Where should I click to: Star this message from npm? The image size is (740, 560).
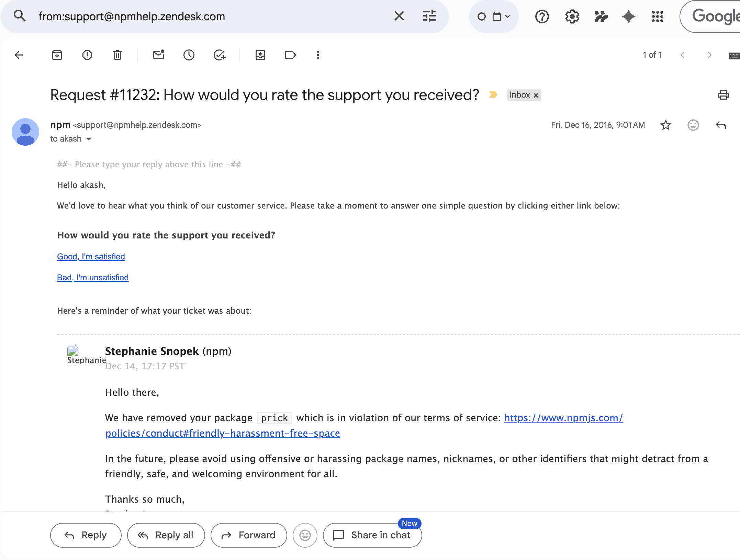[x=666, y=125]
